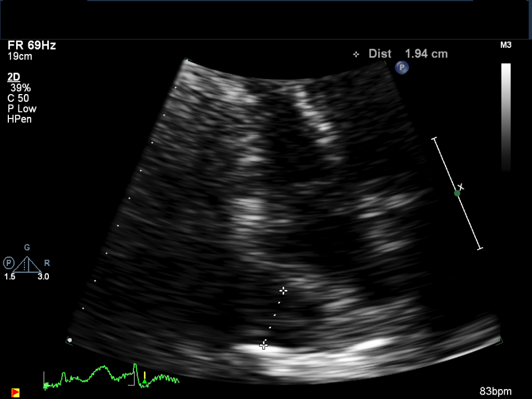Select the underlined 2D mode label
The width and height of the screenshot is (532, 399).
tap(14, 77)
